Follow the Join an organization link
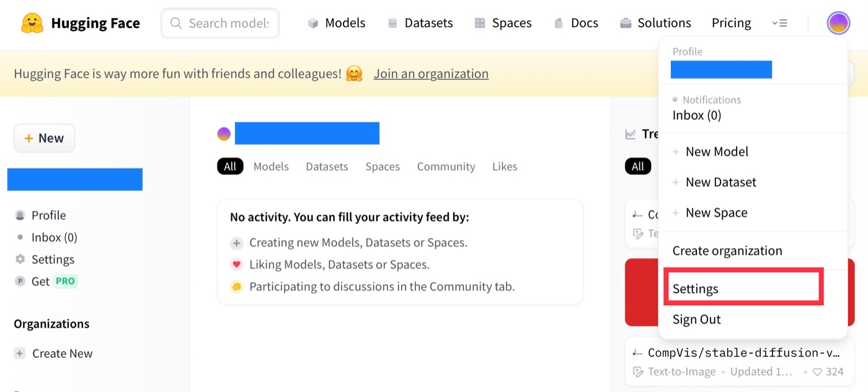Image resolution: width=868 pixels, height=392 pixels. 431,74
